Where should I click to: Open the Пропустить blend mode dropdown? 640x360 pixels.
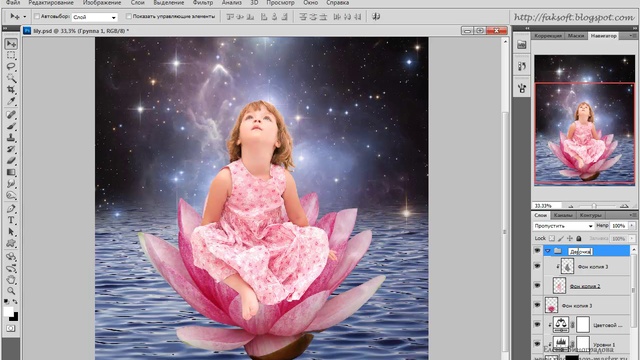click(x=563, y=226)
